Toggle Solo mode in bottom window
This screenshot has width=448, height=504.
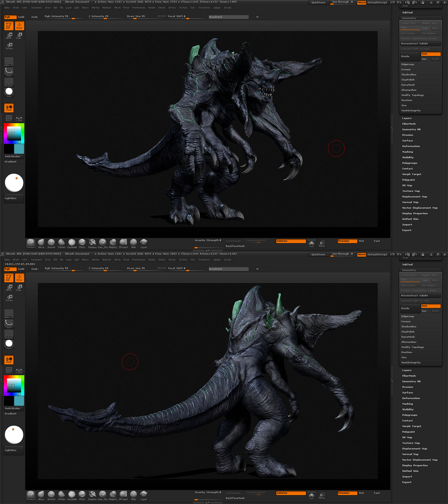(x=311, y=496)
